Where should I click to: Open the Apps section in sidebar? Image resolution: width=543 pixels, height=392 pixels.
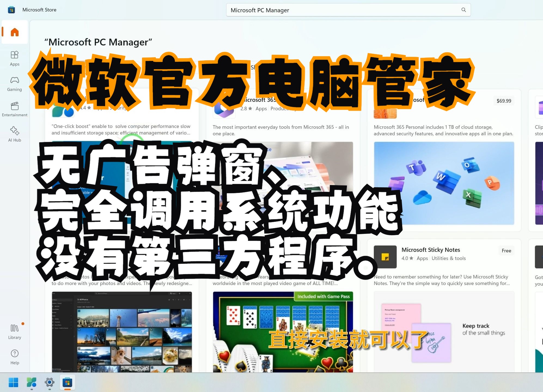pyautogui.click(x=15, y=59)
